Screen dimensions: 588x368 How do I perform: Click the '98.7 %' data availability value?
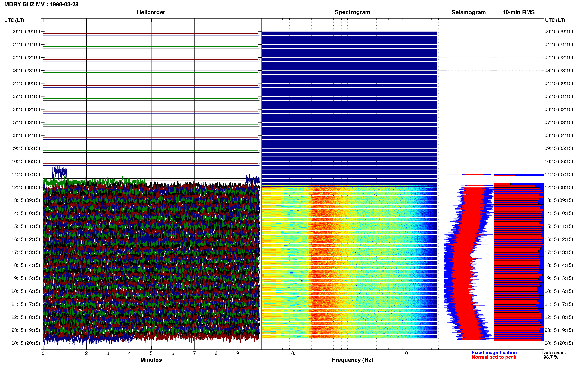click(x=551, y=357)
